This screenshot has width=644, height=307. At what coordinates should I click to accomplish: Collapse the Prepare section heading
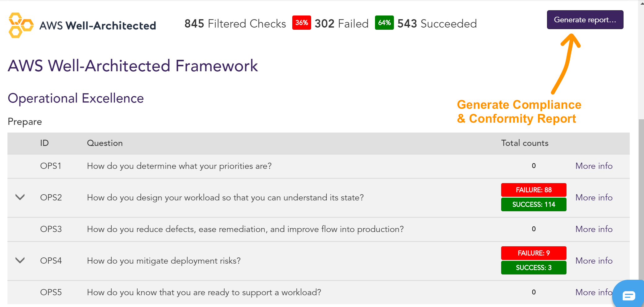click(24, 121)
